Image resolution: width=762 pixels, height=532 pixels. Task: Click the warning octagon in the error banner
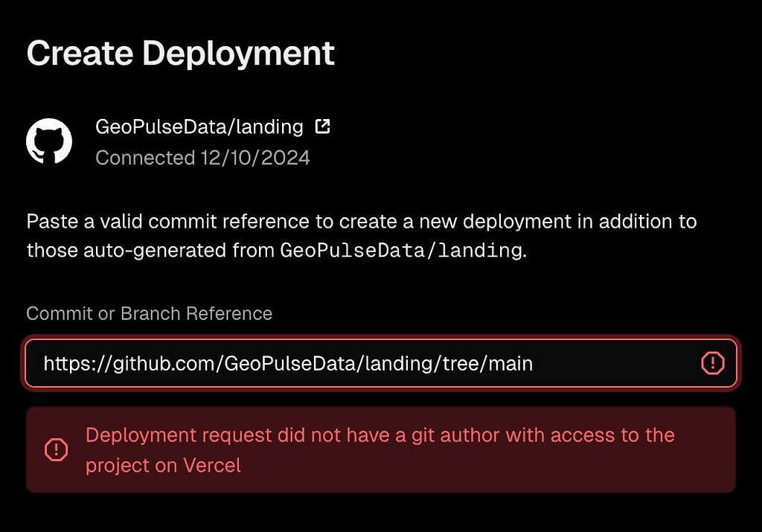point(57,450)
